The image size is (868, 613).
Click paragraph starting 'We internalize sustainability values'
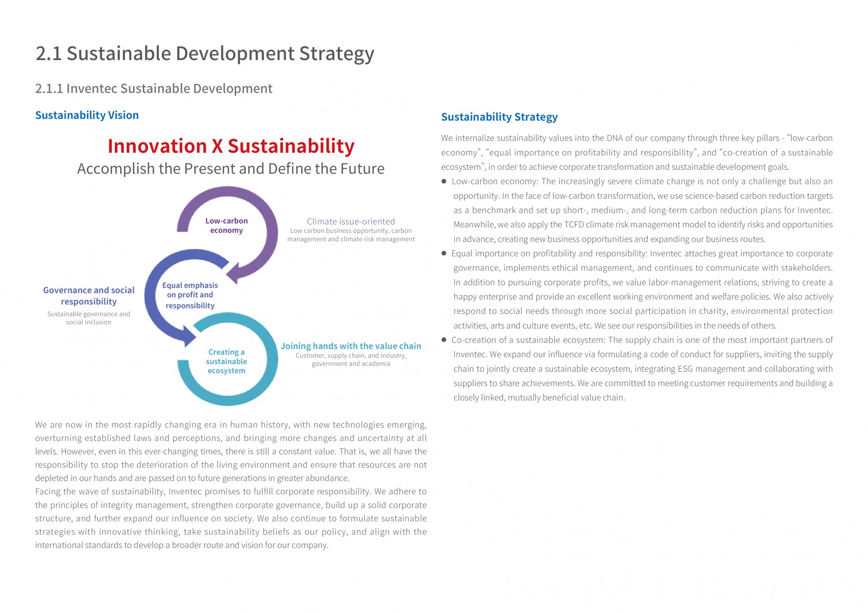click(637, 152)
